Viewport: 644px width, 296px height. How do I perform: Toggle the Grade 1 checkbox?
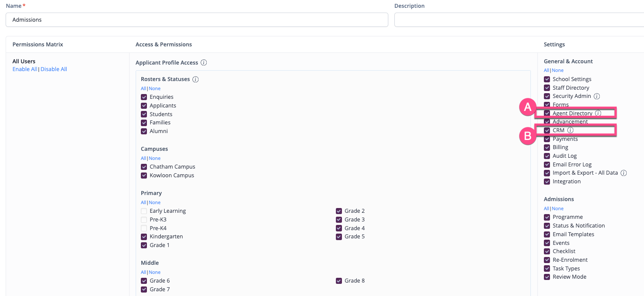[144, 245]
